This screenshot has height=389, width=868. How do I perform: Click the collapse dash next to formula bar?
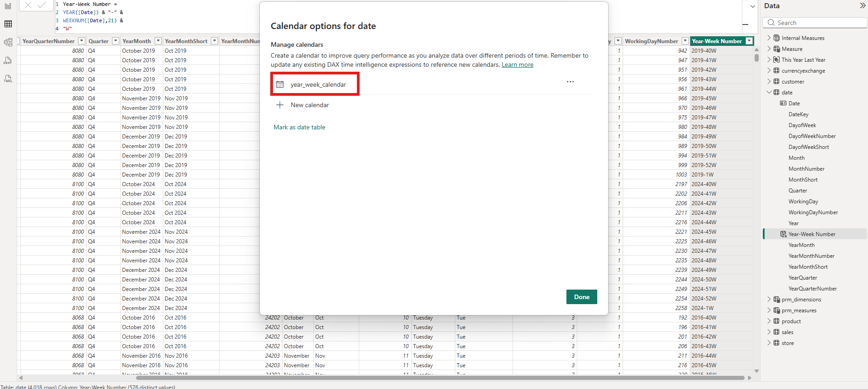pos(745,25)
